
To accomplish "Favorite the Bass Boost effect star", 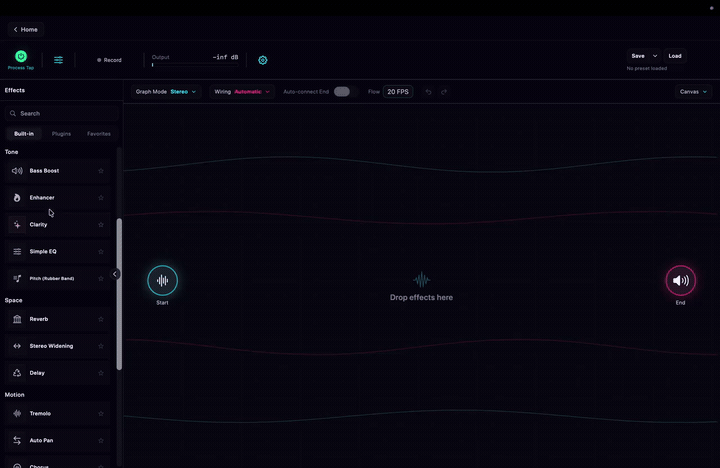I will (x=101, y=171).
